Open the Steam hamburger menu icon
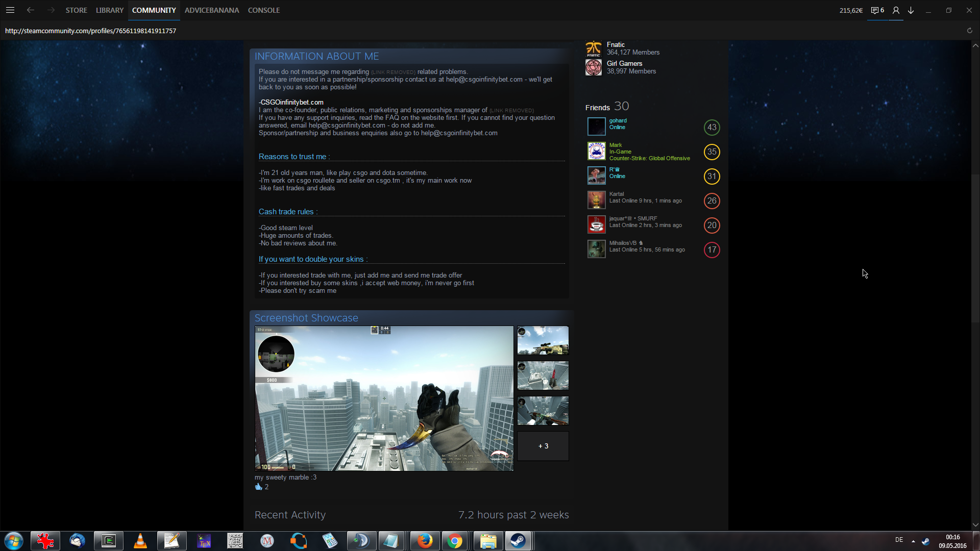 pyautogui.click(x=10, y=10)
